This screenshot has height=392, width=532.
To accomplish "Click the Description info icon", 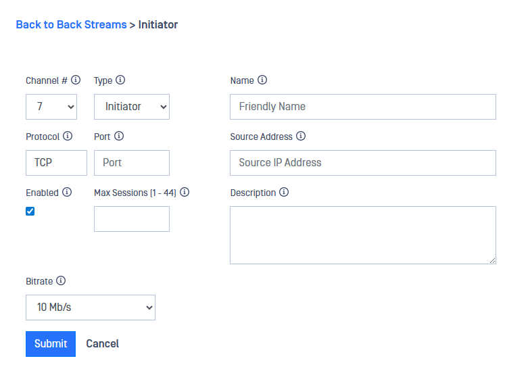I will click(284, 192).
